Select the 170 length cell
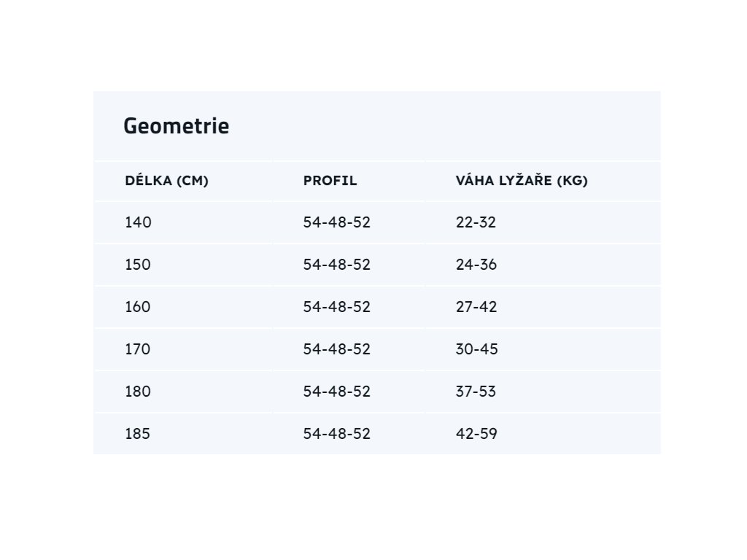 138,349
